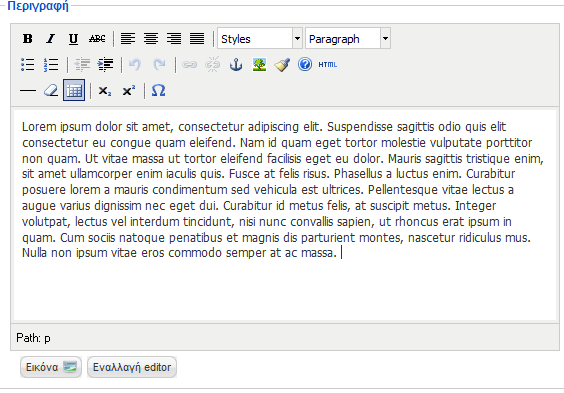Open the Paragraph format dropdown
Viewport: 564px width, 393px height.
point(348,38)
